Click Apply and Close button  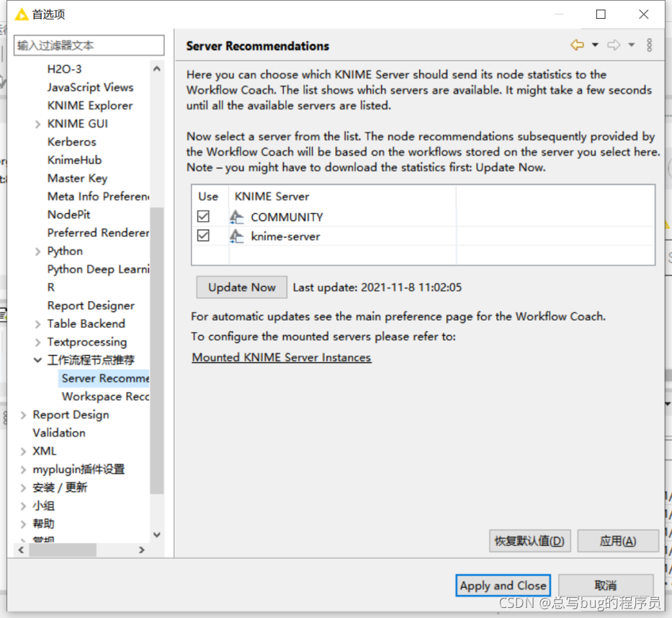pyautogui.click(x=503, y=586)
